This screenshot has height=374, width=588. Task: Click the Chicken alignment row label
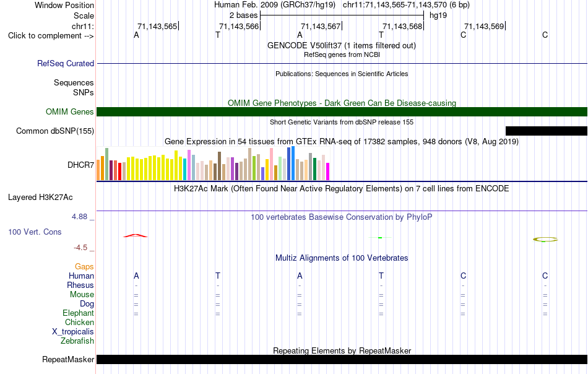pos(79,322)
